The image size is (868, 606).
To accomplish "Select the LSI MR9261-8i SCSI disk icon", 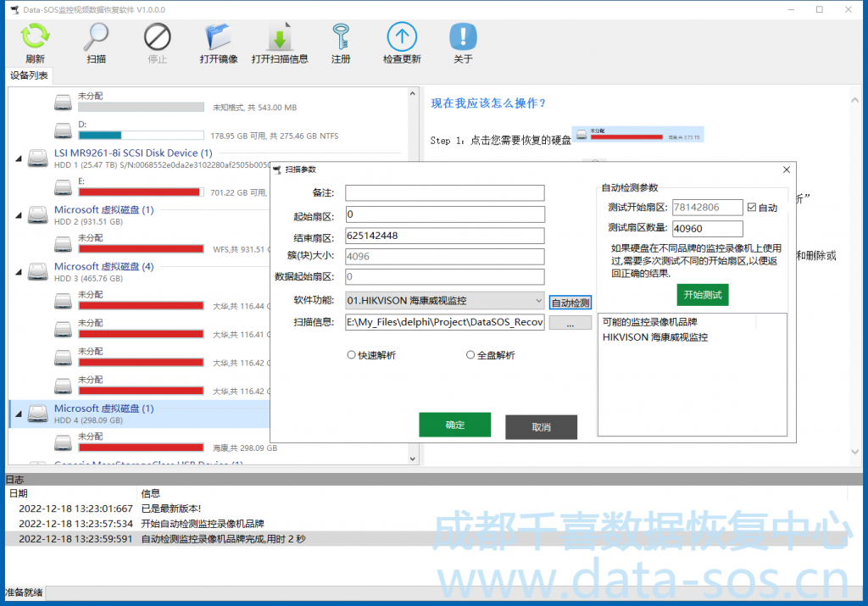I will (37, 158).
